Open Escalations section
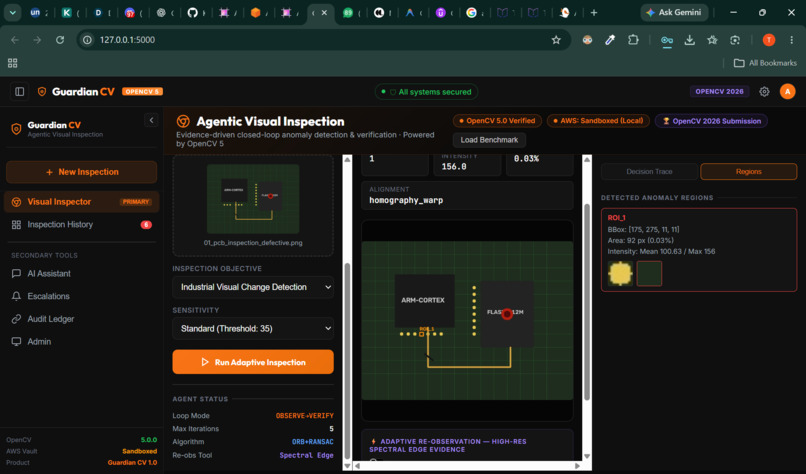806x474 pixels. point(81,296)
